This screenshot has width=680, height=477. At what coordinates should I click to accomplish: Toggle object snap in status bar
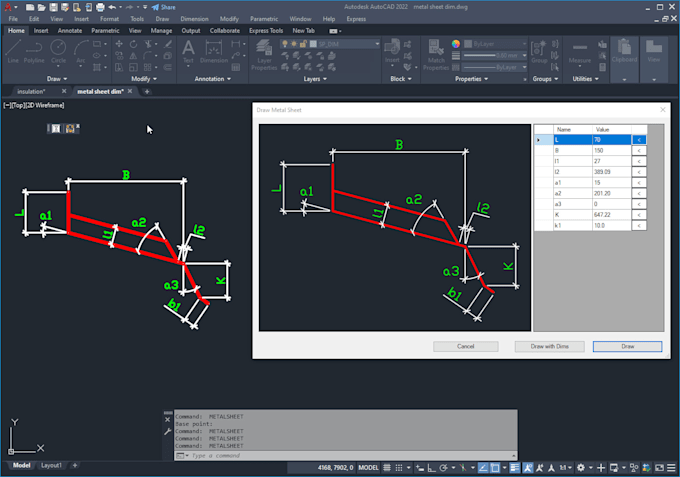click(x=495, y=467)
